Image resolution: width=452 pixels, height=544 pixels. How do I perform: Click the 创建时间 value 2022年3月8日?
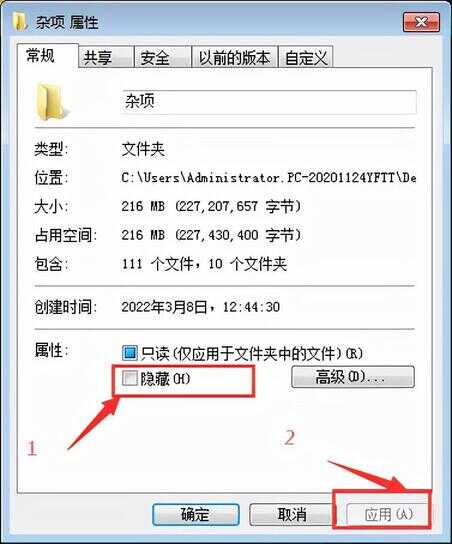coord(164,307)
